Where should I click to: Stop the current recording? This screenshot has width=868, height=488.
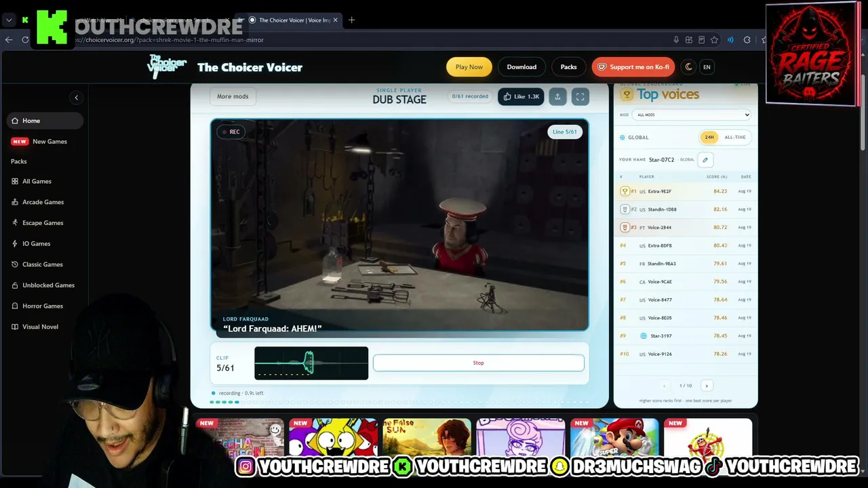478,363
